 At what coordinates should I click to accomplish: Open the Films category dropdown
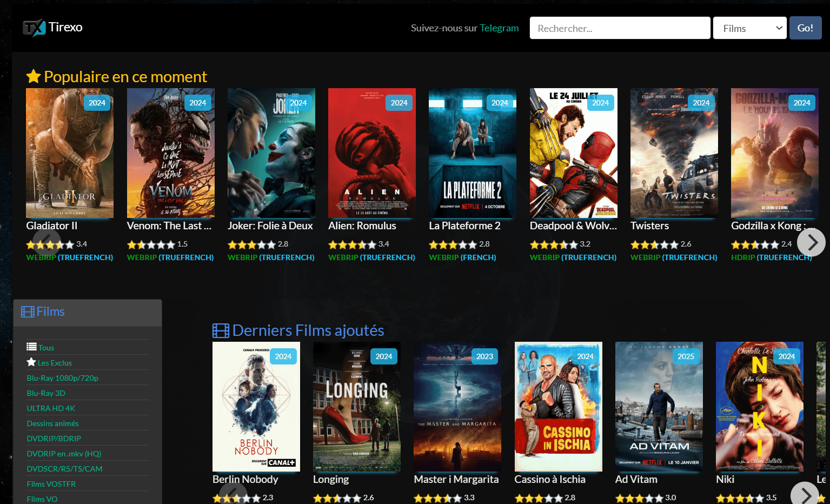point(749,28)
